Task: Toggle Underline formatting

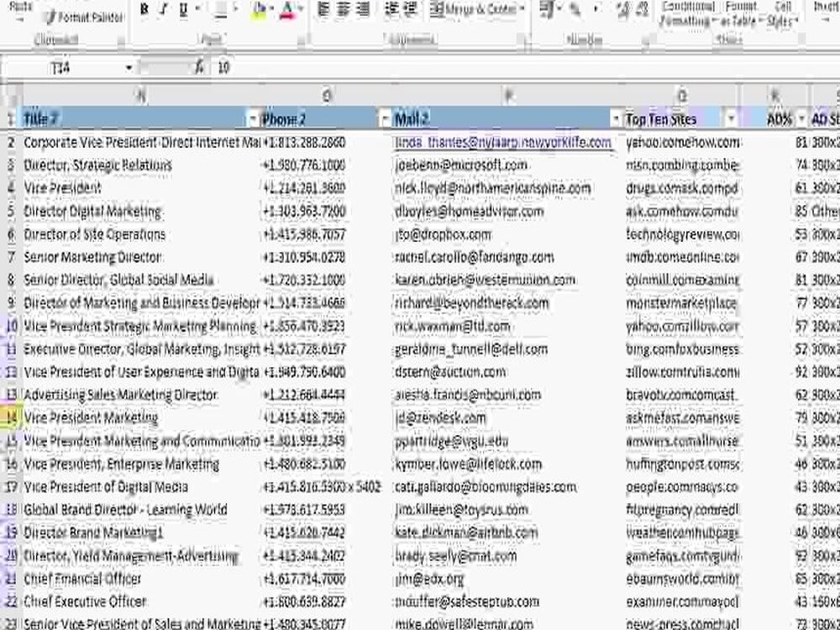Action: coord(184,9)
